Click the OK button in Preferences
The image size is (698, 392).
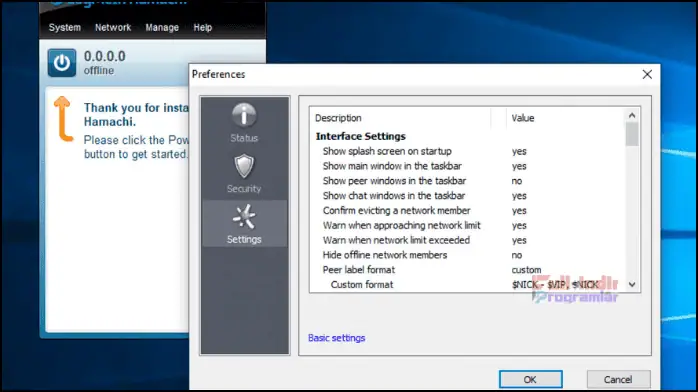(x=530, y=380)
